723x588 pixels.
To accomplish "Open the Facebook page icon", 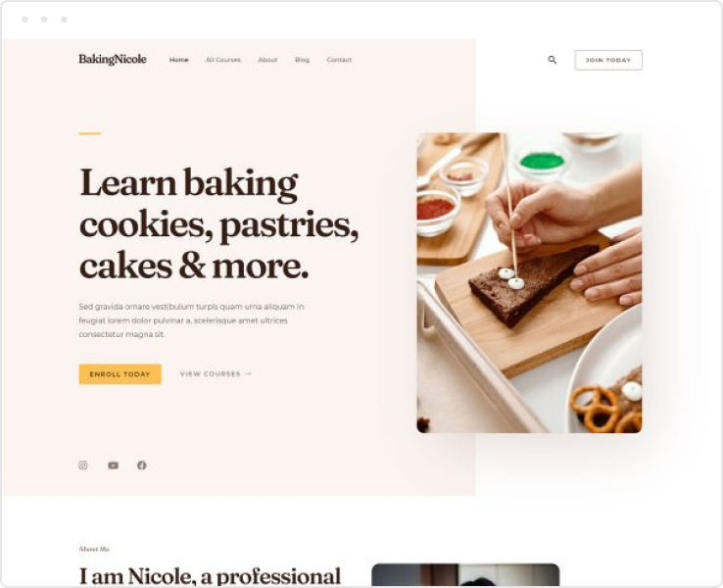I will coord(142,465).
